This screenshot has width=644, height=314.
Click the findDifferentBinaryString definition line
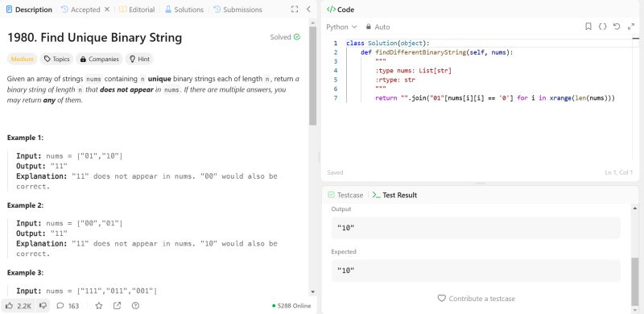tap(437, 52)
